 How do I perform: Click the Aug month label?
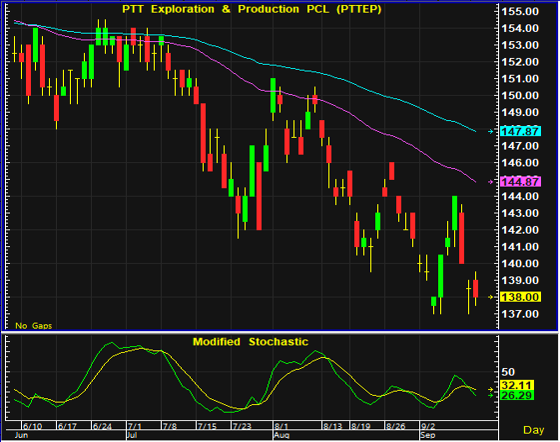[x=281, y=435]
